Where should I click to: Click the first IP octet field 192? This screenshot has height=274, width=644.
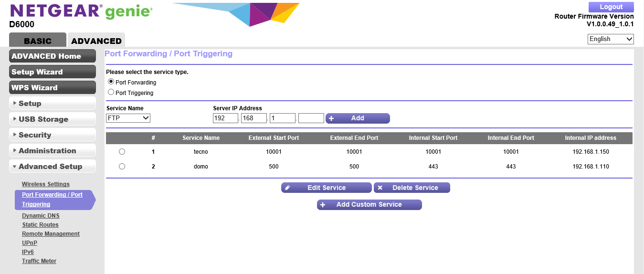tap(225, 118)
